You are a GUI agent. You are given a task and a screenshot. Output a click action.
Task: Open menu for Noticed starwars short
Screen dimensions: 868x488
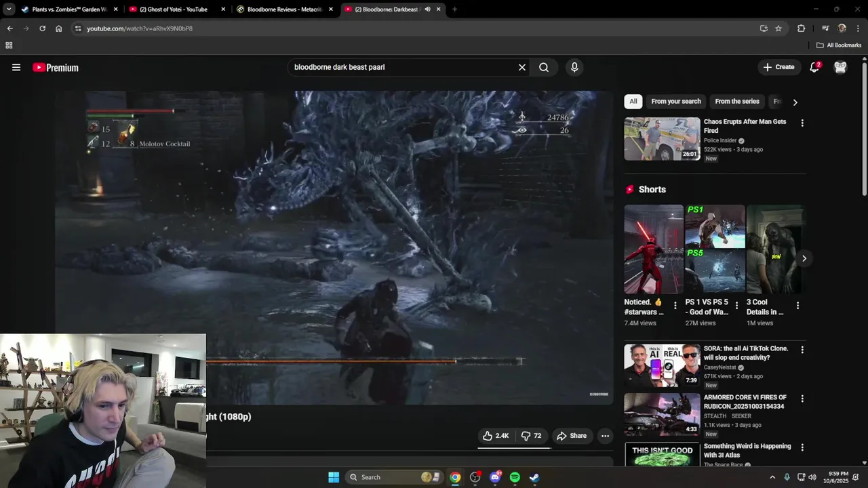pos(675,306)
